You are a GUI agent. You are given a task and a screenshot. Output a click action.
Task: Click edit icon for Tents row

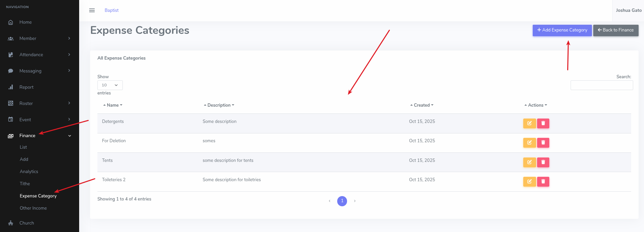coord(529,162)
